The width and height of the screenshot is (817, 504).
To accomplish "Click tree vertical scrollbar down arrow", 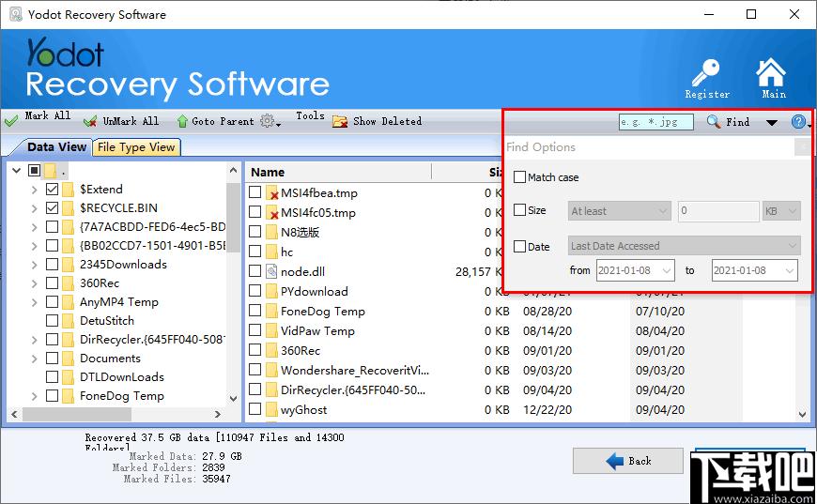I will [x=233, y=398].
